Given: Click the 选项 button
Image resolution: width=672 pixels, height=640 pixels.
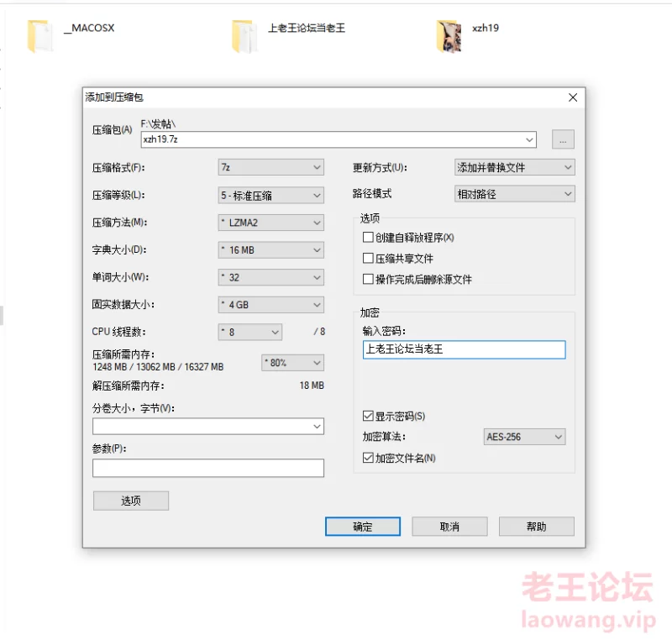Looking at the screenshot, I should click(131, 501).
